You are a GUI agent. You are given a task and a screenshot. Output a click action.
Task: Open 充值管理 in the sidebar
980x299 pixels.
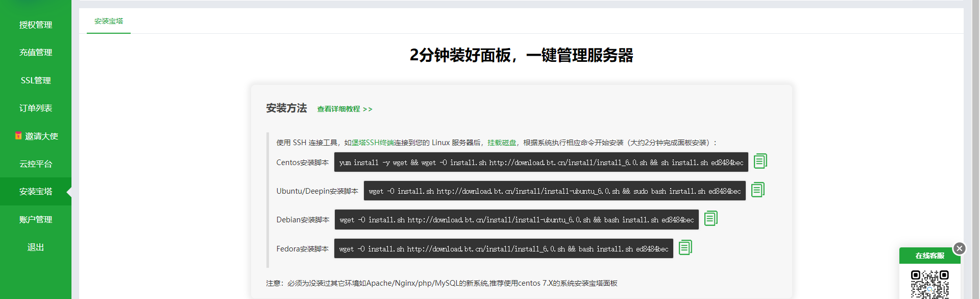point(36,52)
